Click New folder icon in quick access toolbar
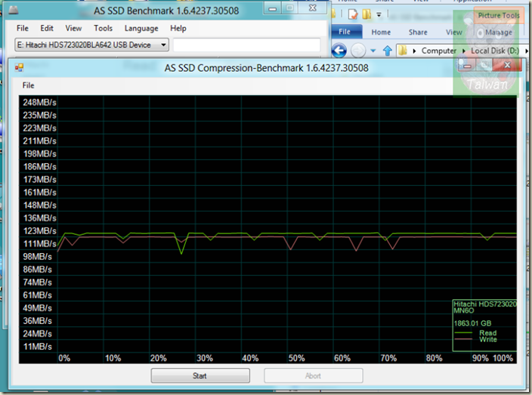The height and width of the screenshot is (395, 532). (367, 14)
